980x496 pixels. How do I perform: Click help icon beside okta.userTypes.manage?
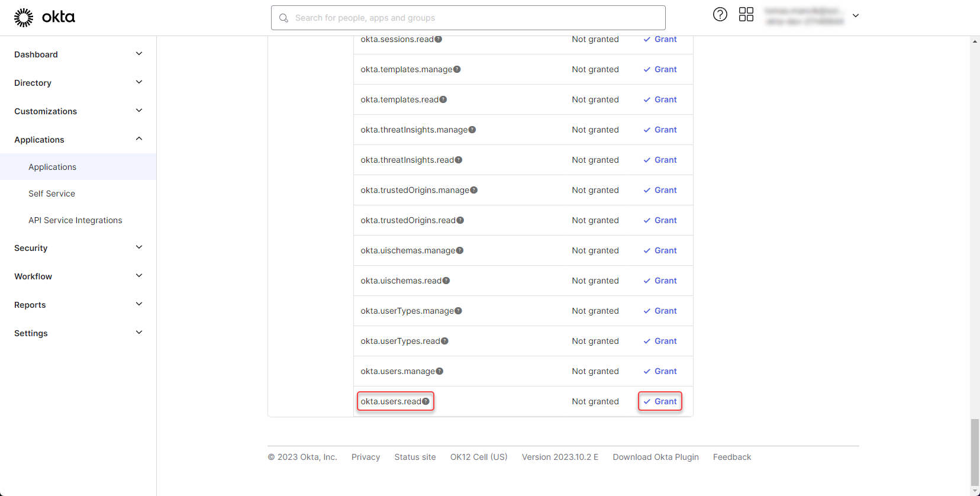pos(459,311)
